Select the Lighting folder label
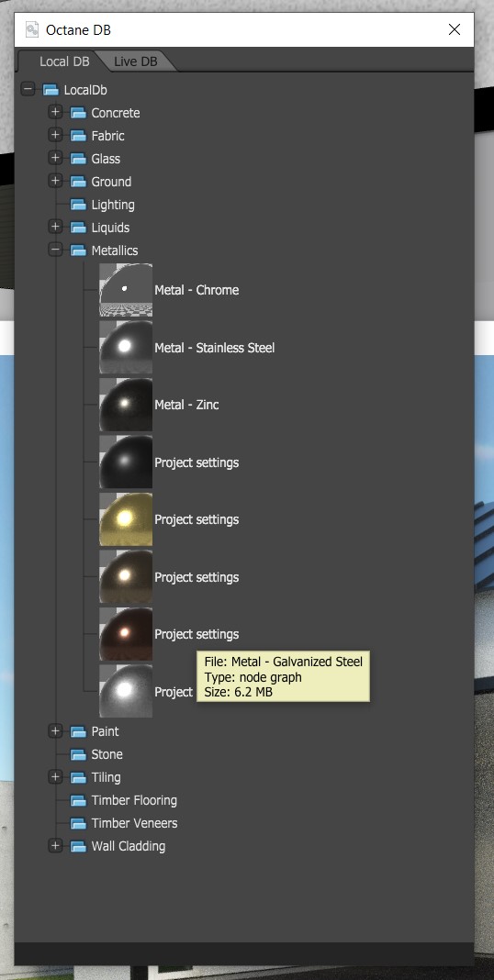494x980 pixels. 113,205
